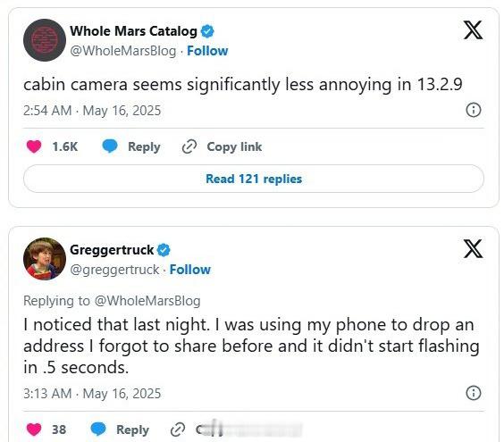
Task: Click the reply bubble icon on the first tweet
Action: point(110,146)
